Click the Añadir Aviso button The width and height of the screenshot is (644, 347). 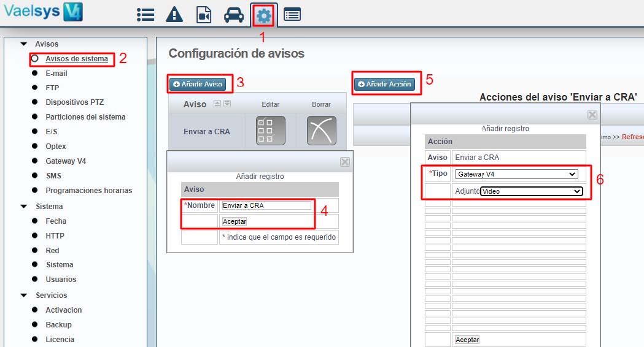198,84
